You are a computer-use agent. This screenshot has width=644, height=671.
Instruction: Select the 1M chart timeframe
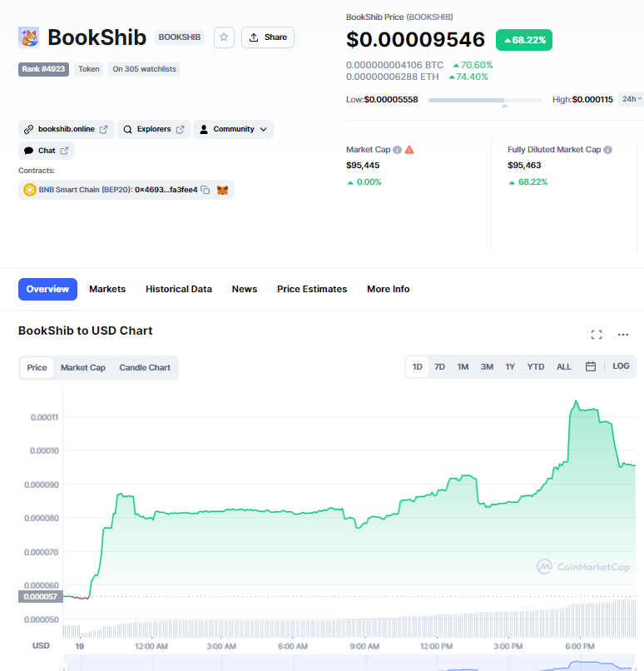click(463, 367)
